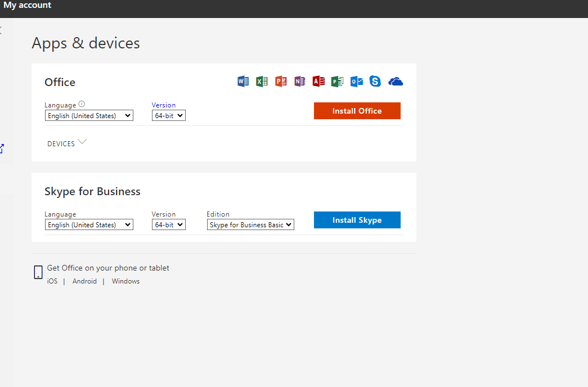Click the Word app icon
This screenshot has width=588, height=387.
(243, 81)
